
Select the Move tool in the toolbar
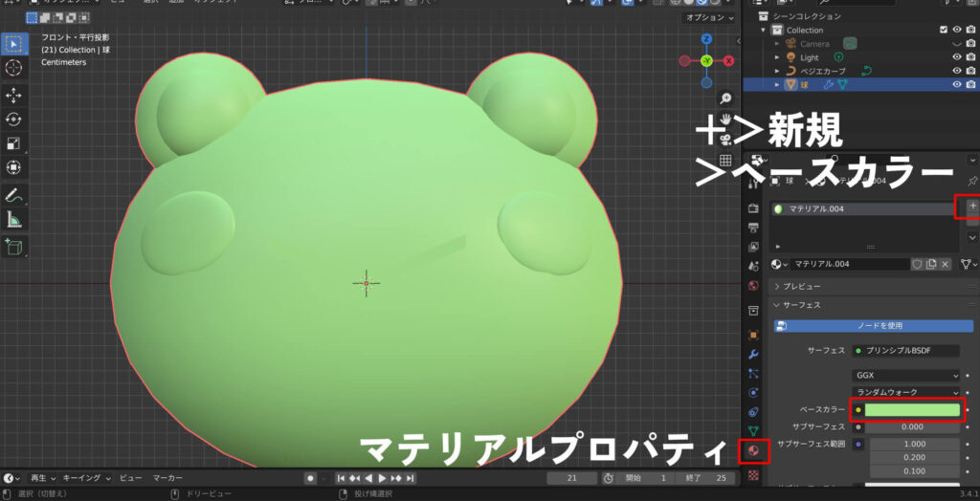[14, 95]
